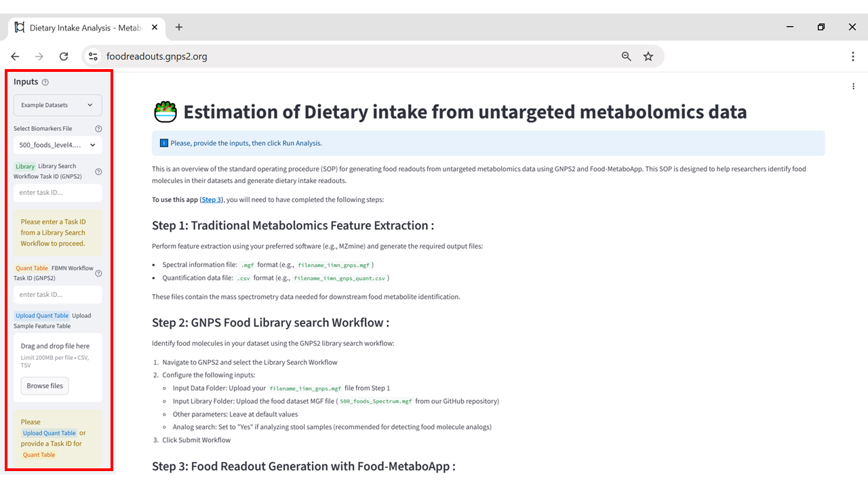Open the 500_foods_level4 biomarkers file dropdown
The height and width of the screenshot is (488, 868).
point(58,144)
